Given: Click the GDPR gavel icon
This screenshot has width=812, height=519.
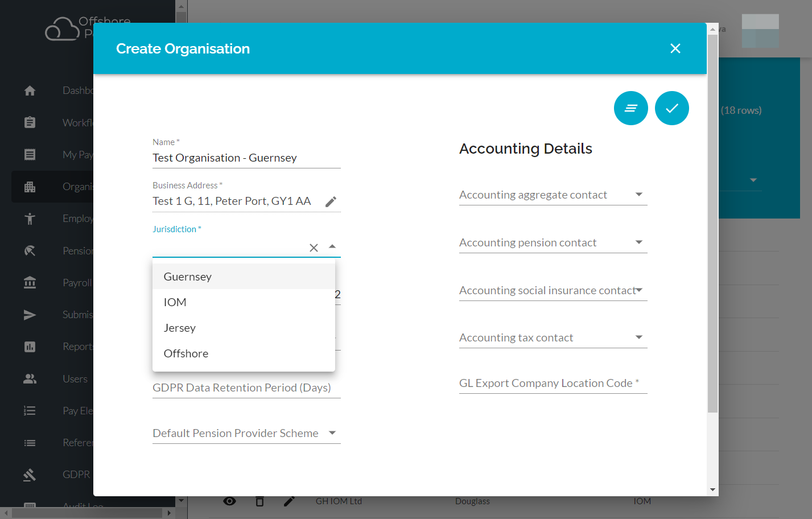Looking at the screenshot, I should [x=30, y=475].
